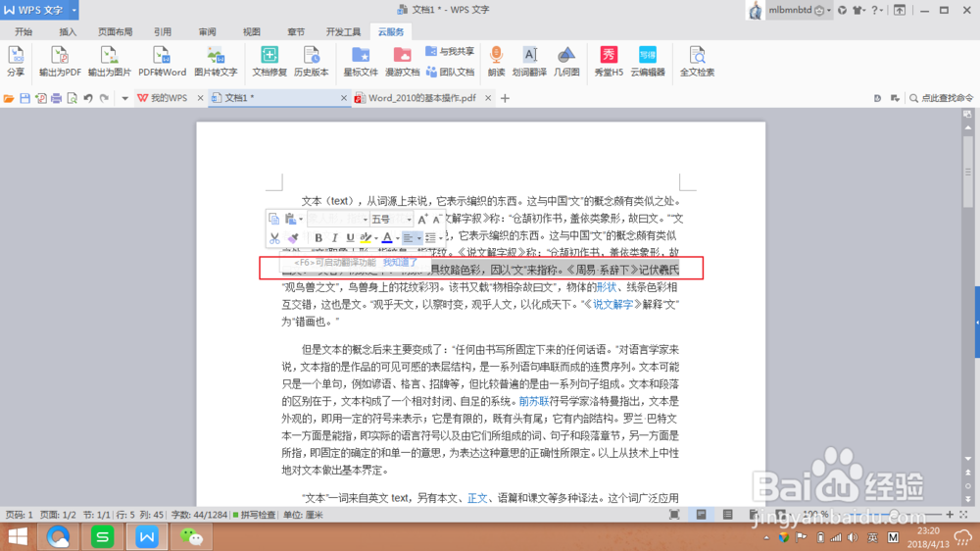The width and height of the screenshot is (980, 551).
Task: Switch to the 引用 ribbon tab
Action: pyautogui.click(x=163, y=32)
